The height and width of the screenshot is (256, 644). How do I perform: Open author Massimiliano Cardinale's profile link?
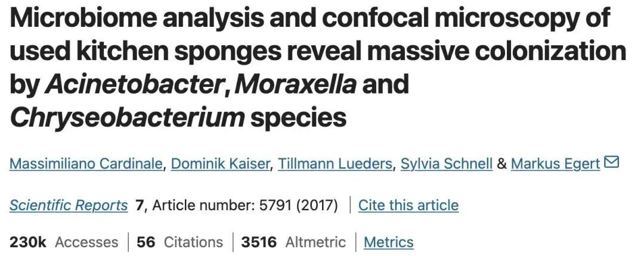pos(86,164)
